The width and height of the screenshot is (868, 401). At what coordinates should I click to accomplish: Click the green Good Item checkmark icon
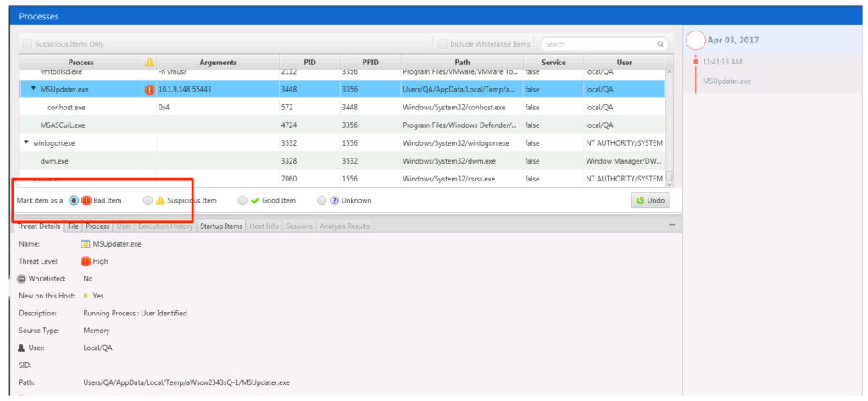coord(255,200)
